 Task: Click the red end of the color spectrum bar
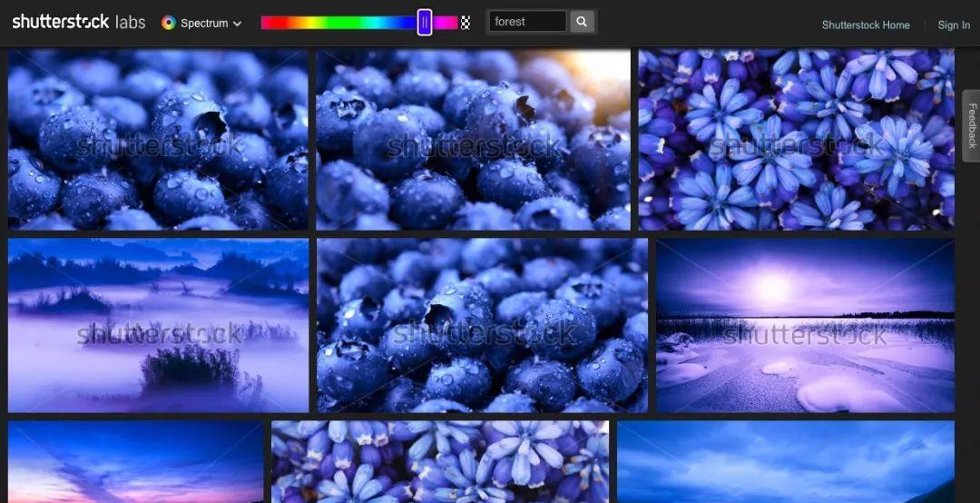[267, 23]
